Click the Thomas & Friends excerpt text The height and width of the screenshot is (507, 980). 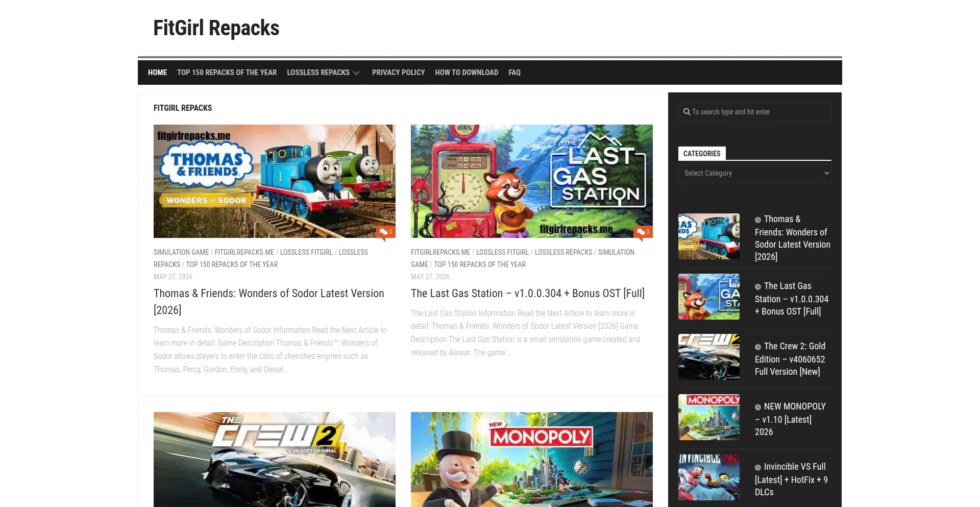(x=271, y=350)
